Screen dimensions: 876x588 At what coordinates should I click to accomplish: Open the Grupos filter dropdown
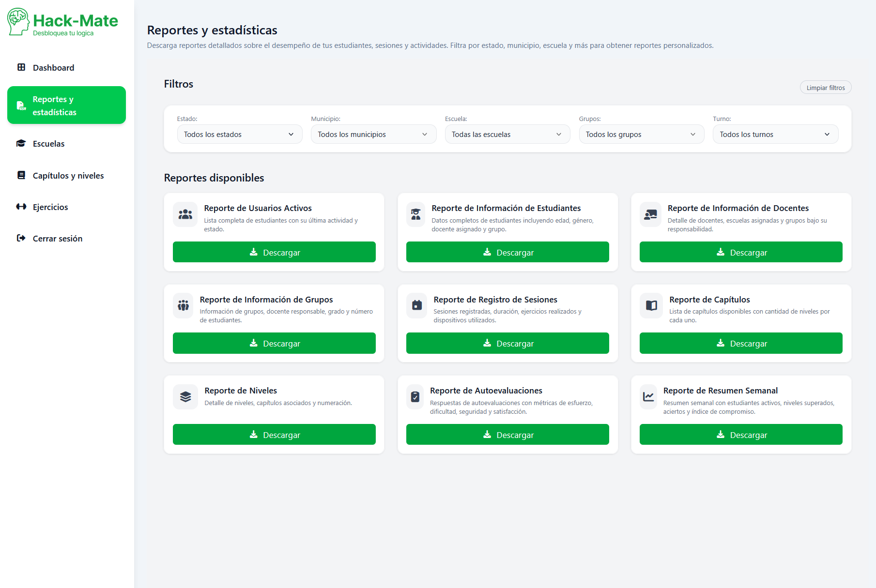(x=641, y=135)
